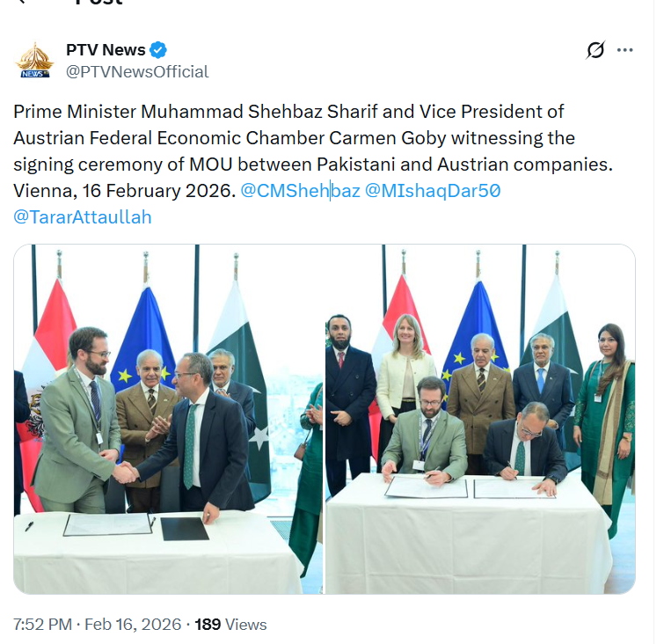Open the three-dot More options menu
This screenshot has width=664, height=644.
point(625,50)
